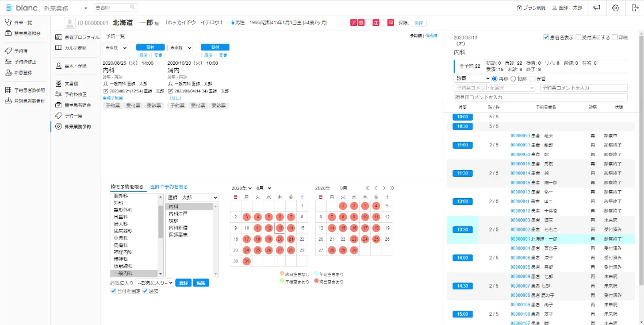
Task: Open the 文書棚 cabinet icon
Action: click(58, 83)
